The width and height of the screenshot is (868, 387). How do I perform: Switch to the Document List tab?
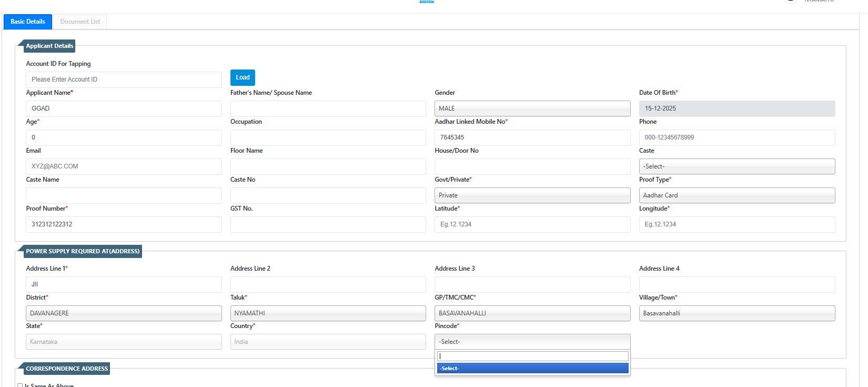click(x=80, y=22)
